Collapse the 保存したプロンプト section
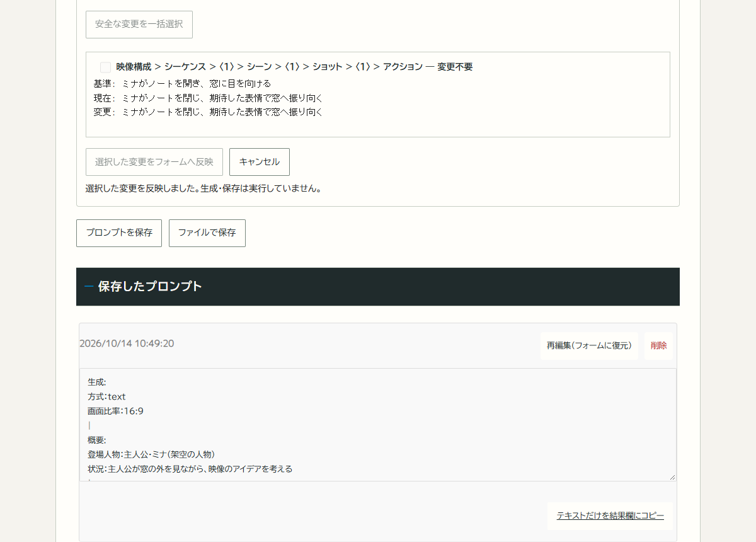Viewport: 756px width, 542px height. coord(378,287)
